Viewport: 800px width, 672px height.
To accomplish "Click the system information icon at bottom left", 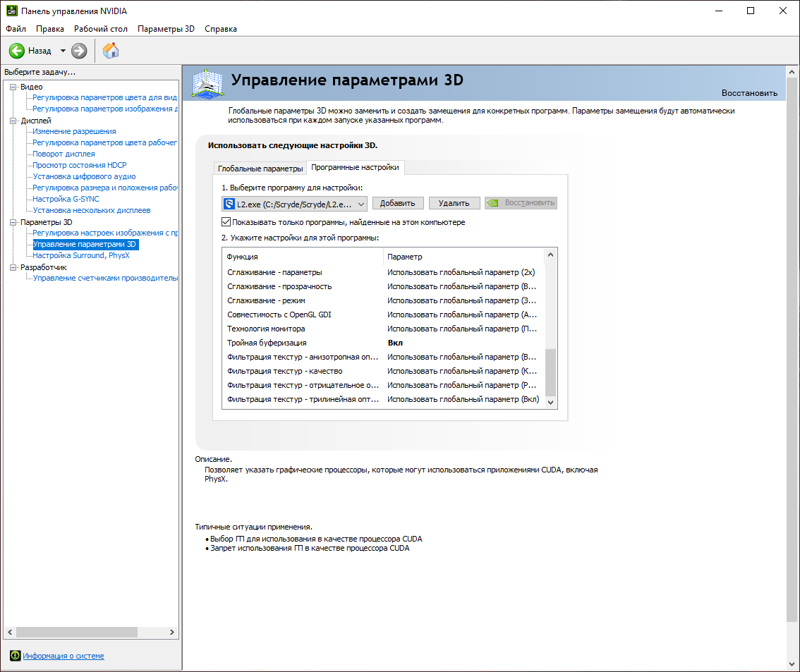I will click(15, 656).
